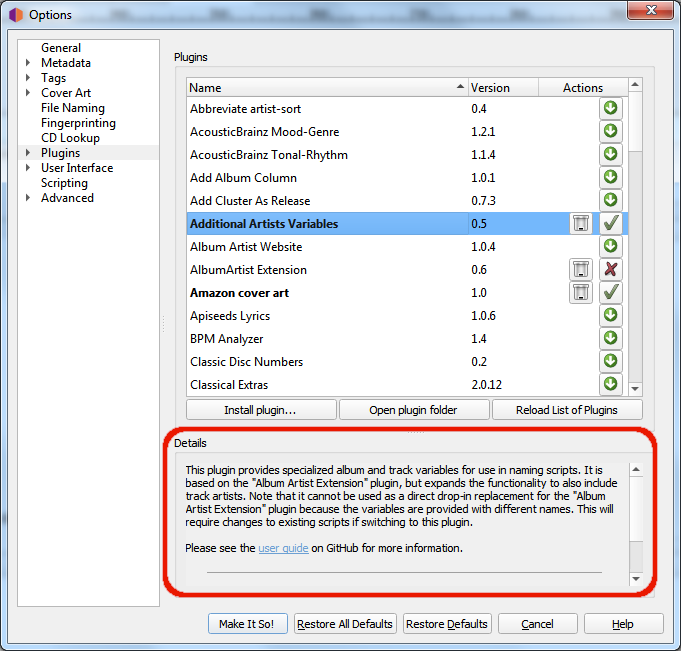681x651 pixels.
Task: Open the user guide link
Action: (283, 548)
